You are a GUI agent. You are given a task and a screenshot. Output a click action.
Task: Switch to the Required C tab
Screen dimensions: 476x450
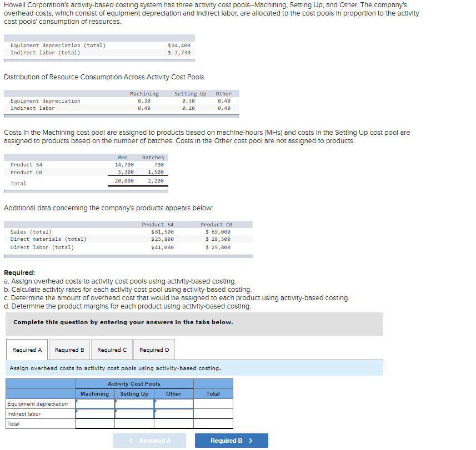click(x=112, y=350)
